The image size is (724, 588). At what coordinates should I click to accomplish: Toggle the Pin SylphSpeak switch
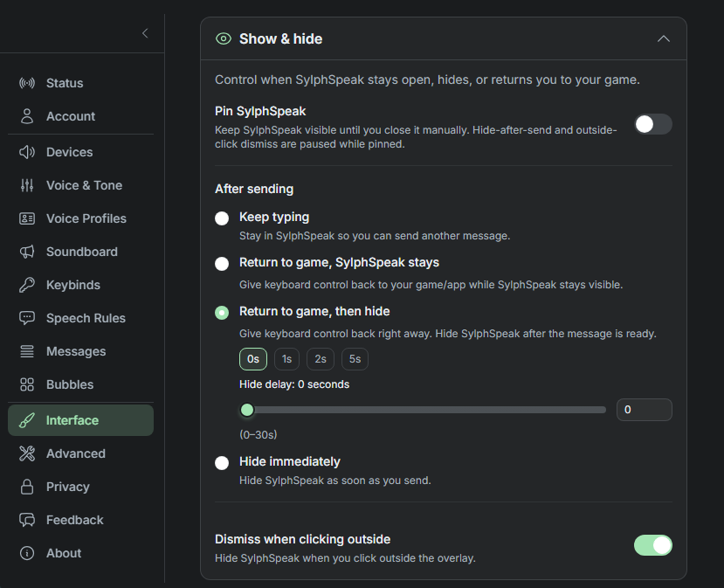pyautogui.click(x=653, y=124)
